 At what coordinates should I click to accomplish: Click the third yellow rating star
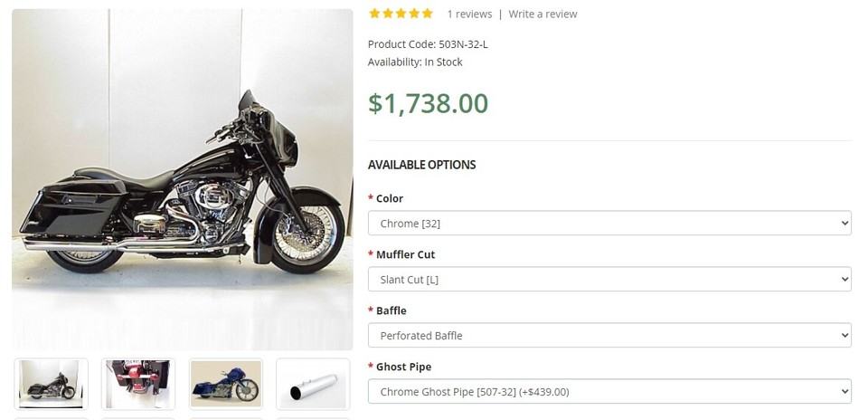pos(401,14)
